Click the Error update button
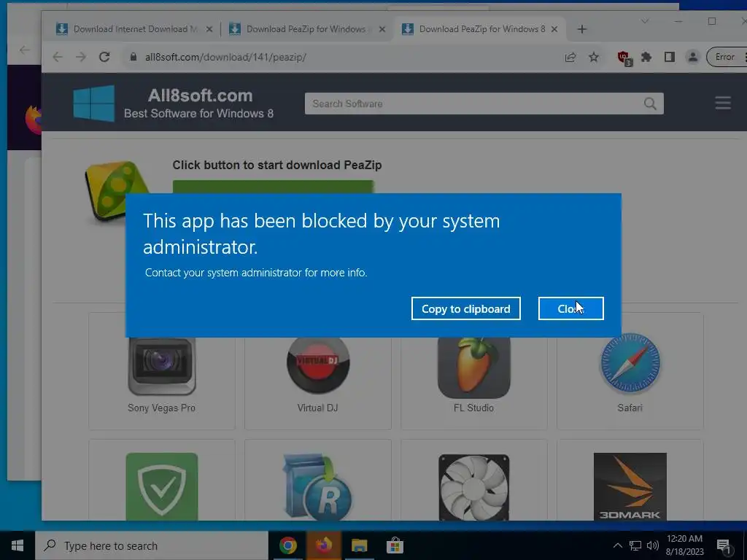The width and height of the screenshot is (747, 560). (726, 57)
